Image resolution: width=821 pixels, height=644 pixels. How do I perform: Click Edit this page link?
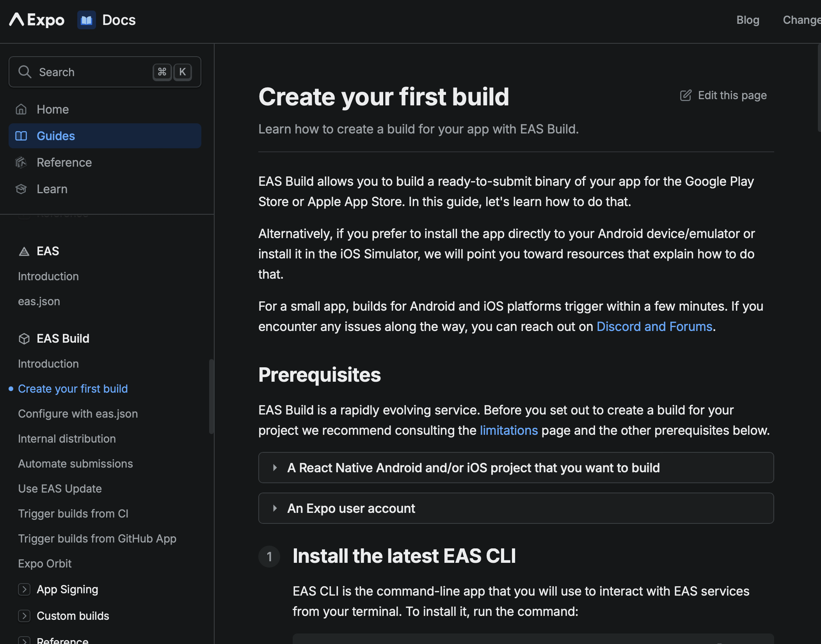pos(723,96)
